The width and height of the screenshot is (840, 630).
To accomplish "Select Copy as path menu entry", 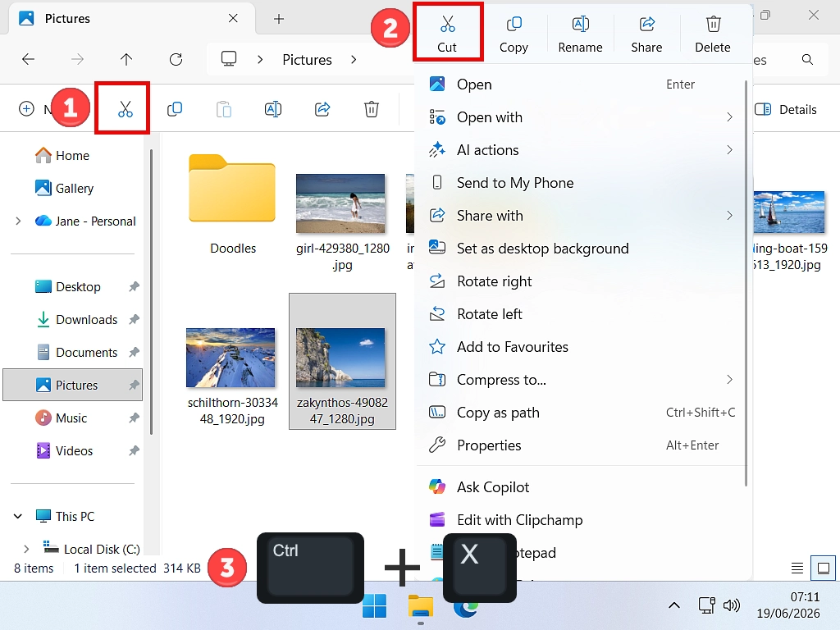I will click(581, 413).
